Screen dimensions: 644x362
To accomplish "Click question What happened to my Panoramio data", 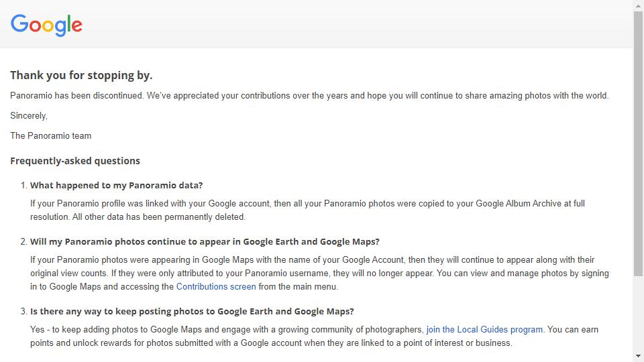I will coord(117,185).
